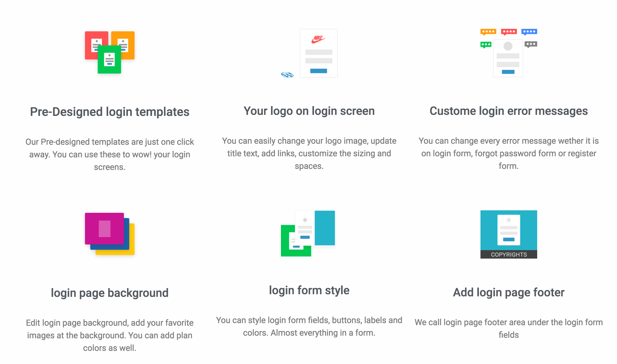Click the login page background heading
Viewport: 617px width, 364px height.
coord(110,292)
